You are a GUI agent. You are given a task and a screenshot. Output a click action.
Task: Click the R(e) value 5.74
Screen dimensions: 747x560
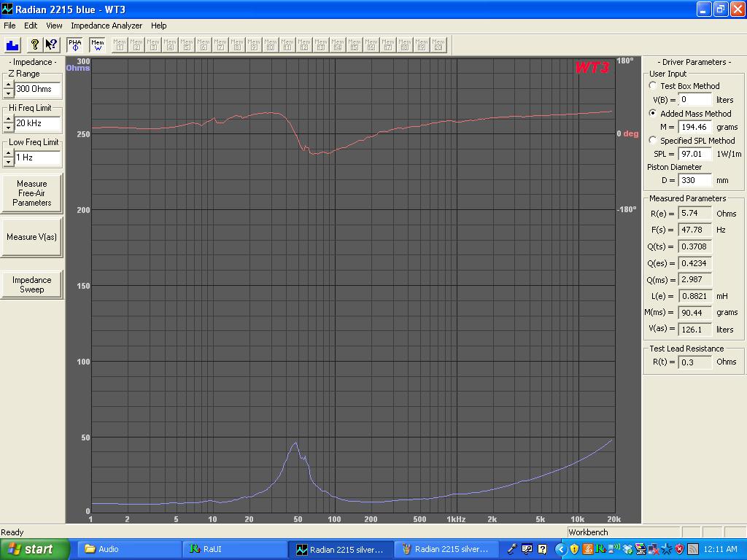695,214
